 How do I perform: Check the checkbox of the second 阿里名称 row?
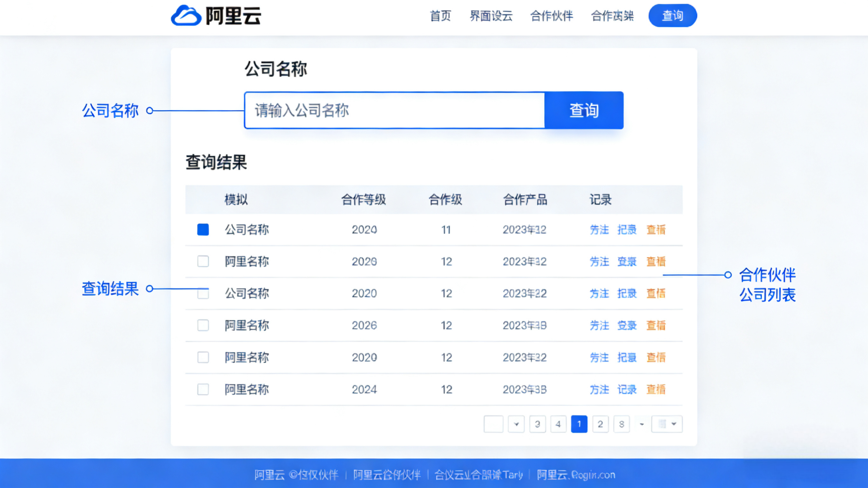[203, 326]
